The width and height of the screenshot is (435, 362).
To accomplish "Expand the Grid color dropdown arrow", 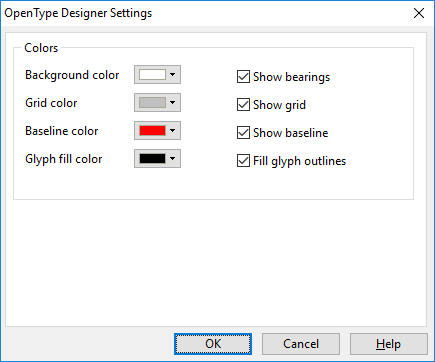I will [172, 103].
